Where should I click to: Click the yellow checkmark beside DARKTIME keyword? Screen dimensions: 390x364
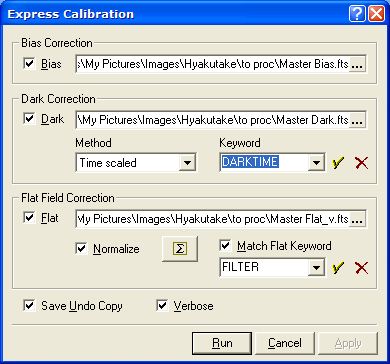click(x=338, y=163)
